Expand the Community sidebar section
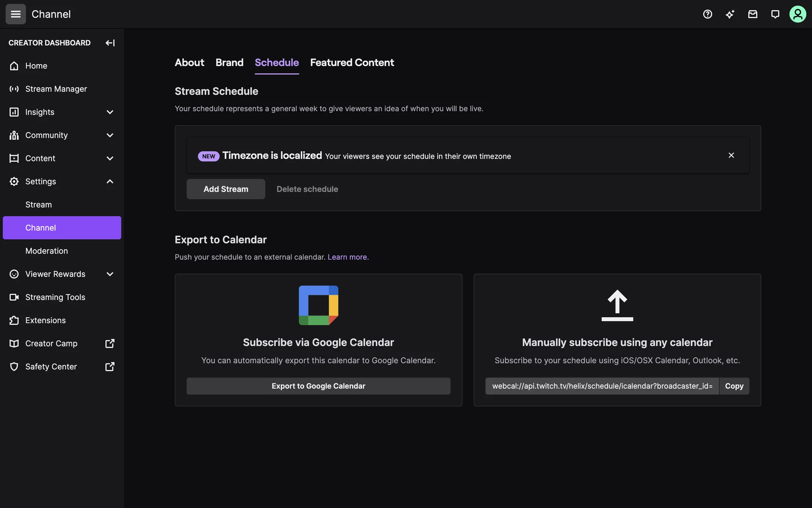The image size is (812, 508). 110,135
